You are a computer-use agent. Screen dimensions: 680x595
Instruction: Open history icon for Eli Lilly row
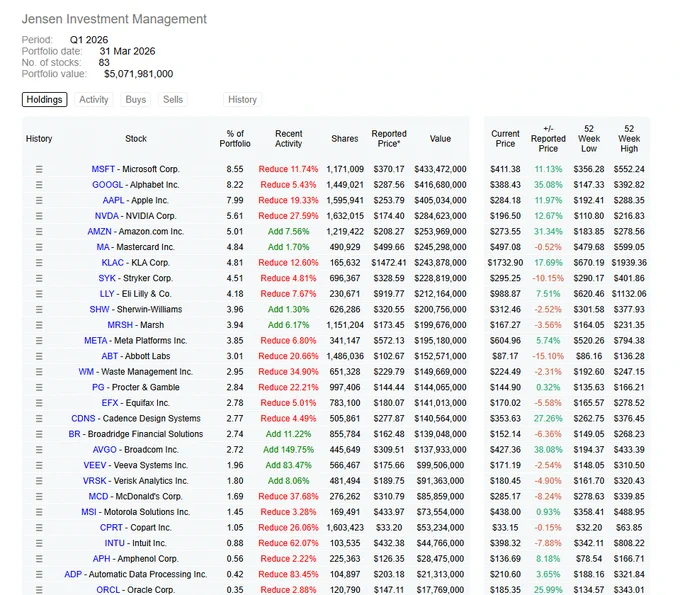[x=39, y=294]
